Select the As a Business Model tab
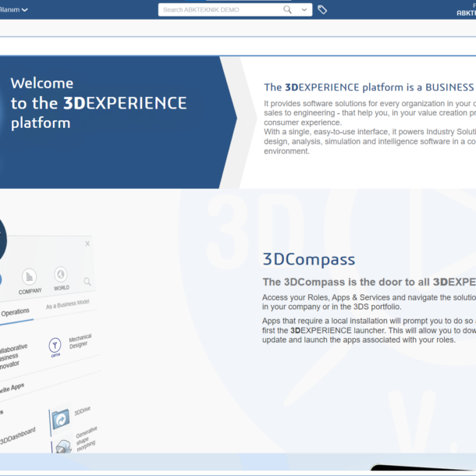Image resolution: width=476 pixels, height=476 pixels. point(67,304)
